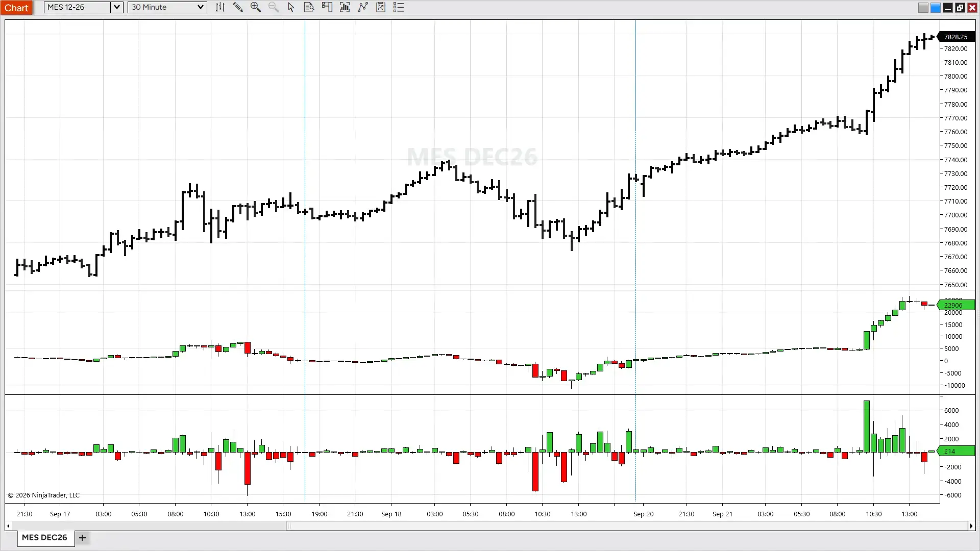Screen dimensions: 980x551
Task: Click the Sep 17 time axis label
Action: tap(60, 514)
